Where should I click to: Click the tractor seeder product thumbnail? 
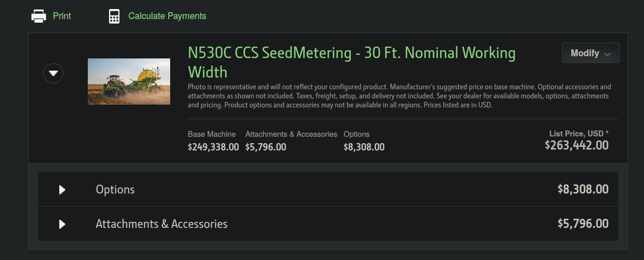click(x=129, y=82)
